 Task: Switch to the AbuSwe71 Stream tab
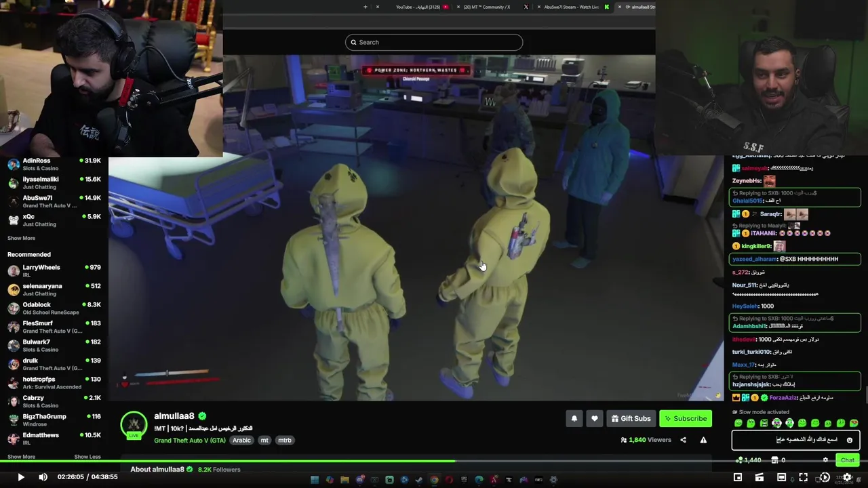[572, 7]
